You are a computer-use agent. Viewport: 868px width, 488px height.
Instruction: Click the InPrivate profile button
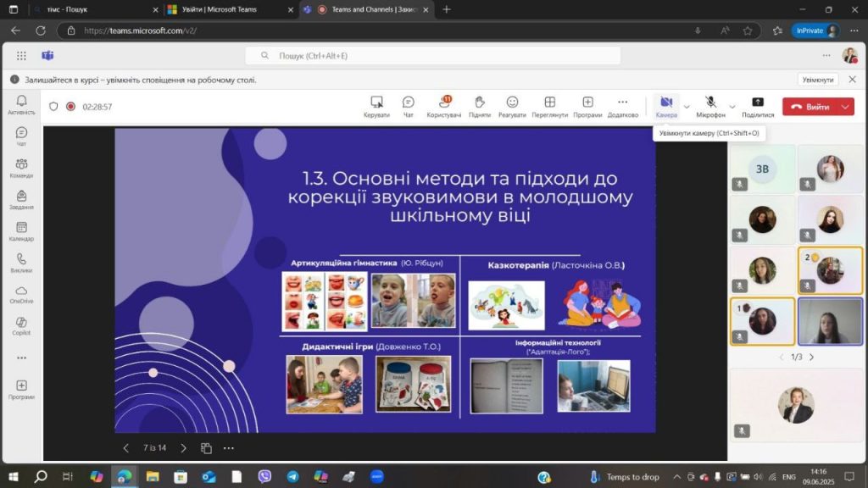coord(816,30)
